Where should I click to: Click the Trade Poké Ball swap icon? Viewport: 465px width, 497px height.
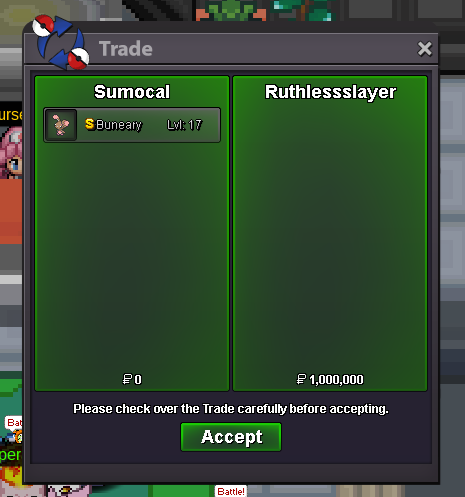tap(61, 42)
